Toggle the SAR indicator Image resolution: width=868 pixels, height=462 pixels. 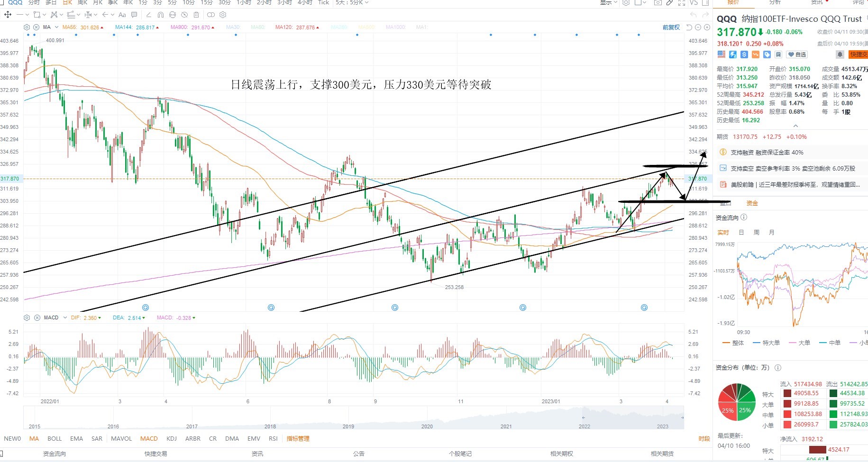97,438
